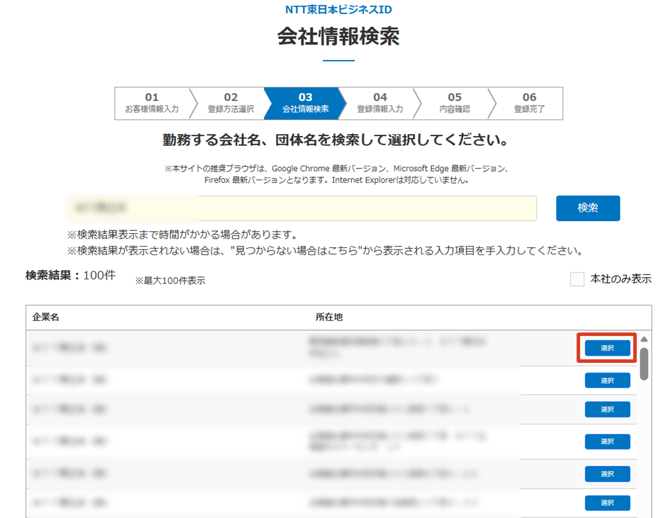Image resolution: width=670 pixels, height=518 pixels.
Task: Click the 所在地 column header
Action: (329, 317)
